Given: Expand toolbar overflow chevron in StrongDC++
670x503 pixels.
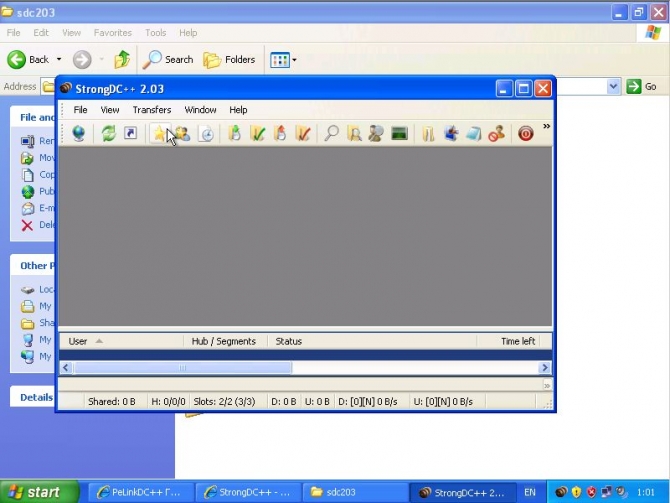Looking at the screenshot, I should coord(547,126).
